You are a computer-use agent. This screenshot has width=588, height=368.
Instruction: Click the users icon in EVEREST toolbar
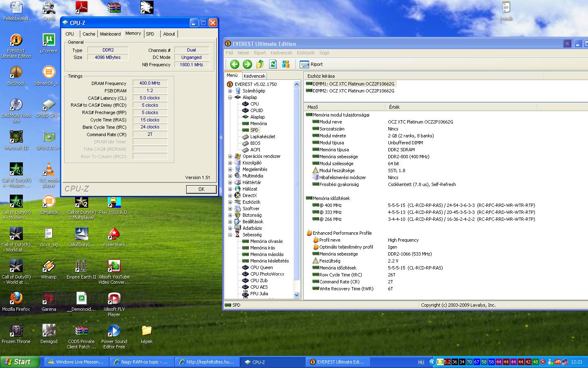point(286,64)
